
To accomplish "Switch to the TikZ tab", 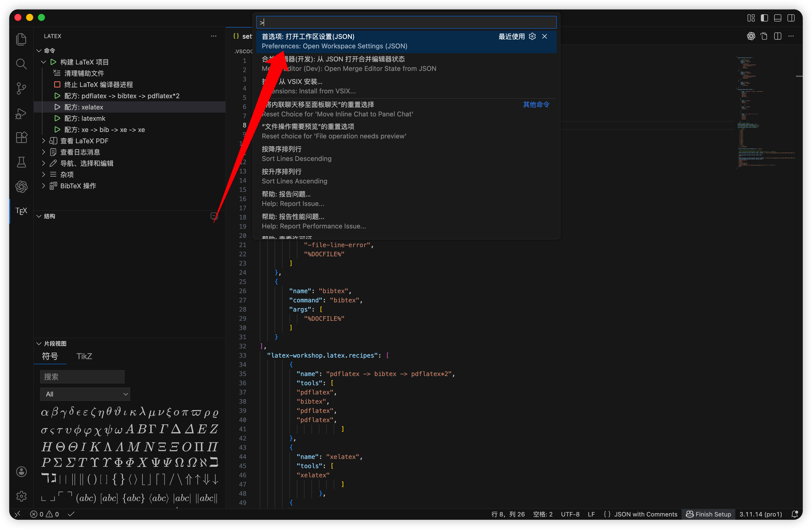I will pyautogui.click(x=84, y=356).
